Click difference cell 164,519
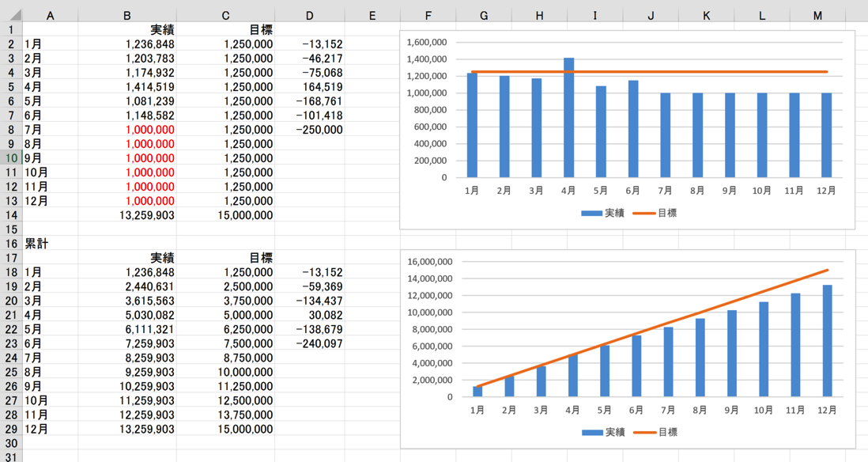 309,87
